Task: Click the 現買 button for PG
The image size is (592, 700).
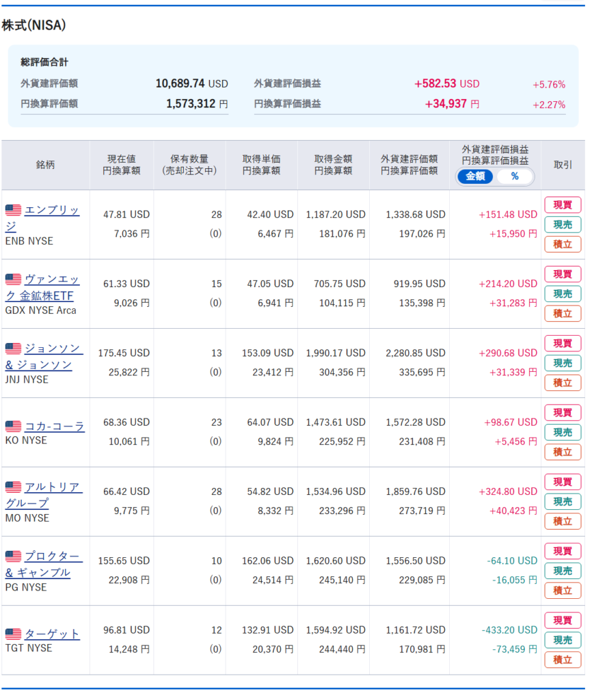Action: [x=563, y=551]
